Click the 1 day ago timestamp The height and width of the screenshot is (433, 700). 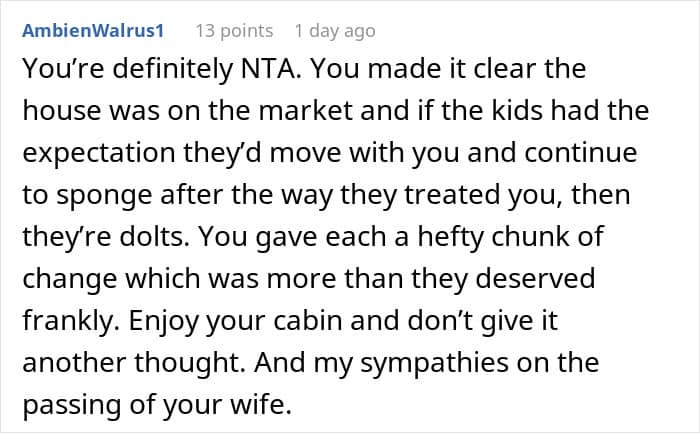point(335,31)
